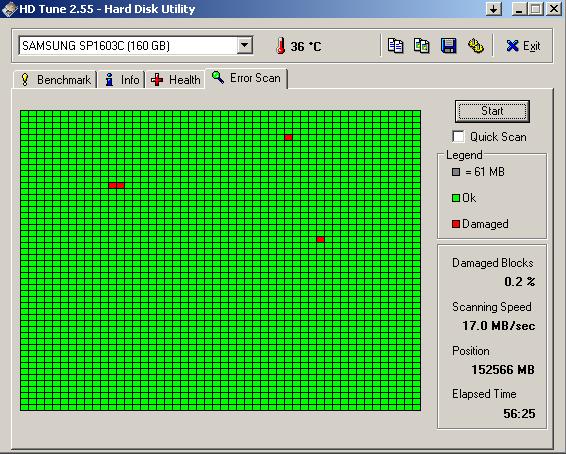Image resolution: width=566 pixels, height=454 pixels.
Task: Select the Error Scan tab
Action: coord(247,78)
